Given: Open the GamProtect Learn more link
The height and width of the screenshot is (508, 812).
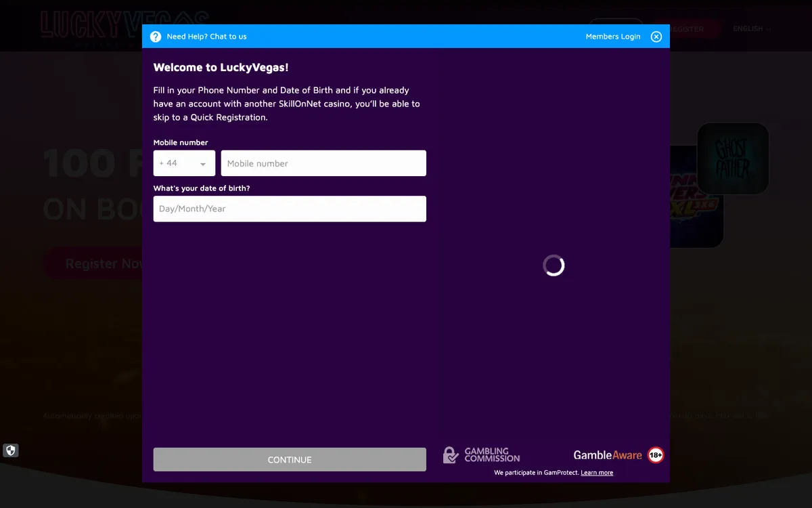Looking at the screenshot, I should pos(597,473).
